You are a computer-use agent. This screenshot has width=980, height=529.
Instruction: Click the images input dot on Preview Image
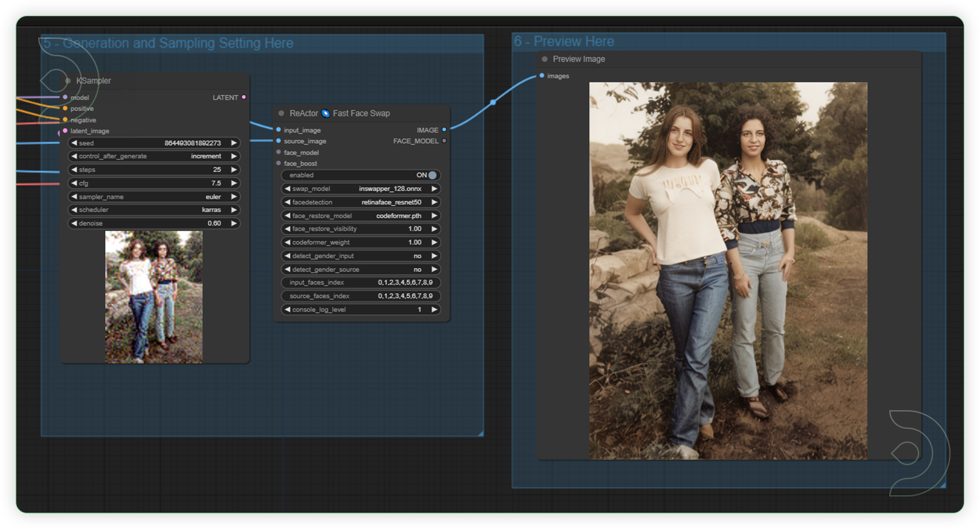tap(542, 76)
